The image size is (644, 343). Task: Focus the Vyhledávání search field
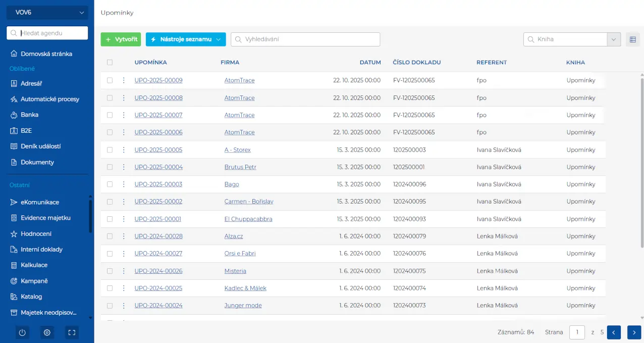tap(305, 39)
